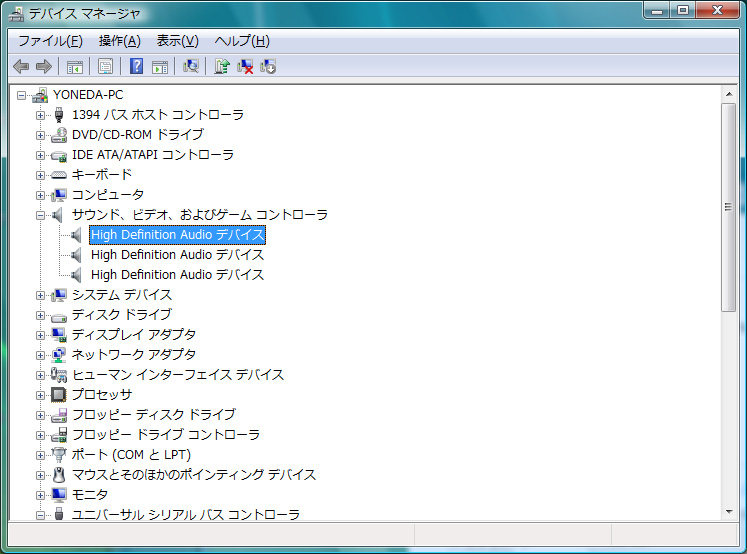Click the ネットワーク アダプタ icon
This screenshot has height=554, width=747.
click(x=59, y=355)
